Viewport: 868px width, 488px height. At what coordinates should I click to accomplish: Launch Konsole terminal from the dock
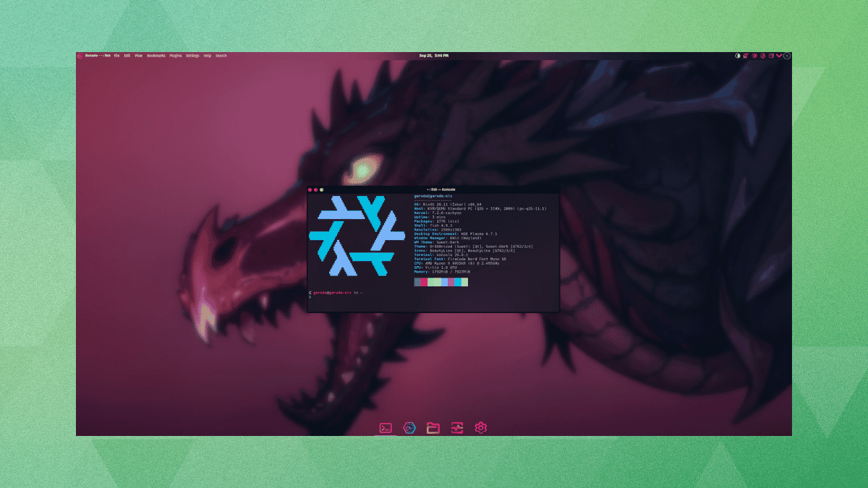pos(386,428)
